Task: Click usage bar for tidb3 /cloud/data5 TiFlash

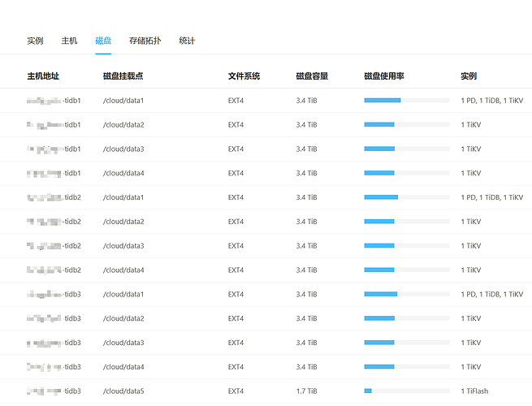Action: coord(407,391)
